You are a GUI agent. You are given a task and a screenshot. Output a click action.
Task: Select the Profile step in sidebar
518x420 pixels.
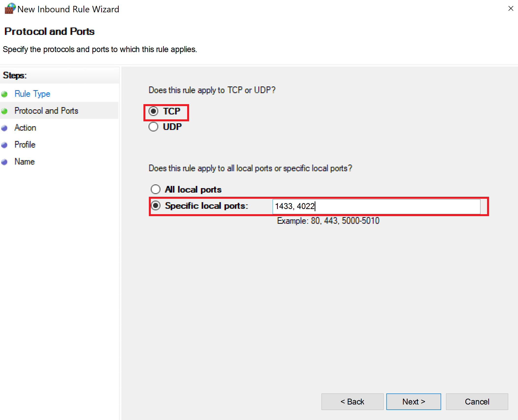[x=25, y=145]
